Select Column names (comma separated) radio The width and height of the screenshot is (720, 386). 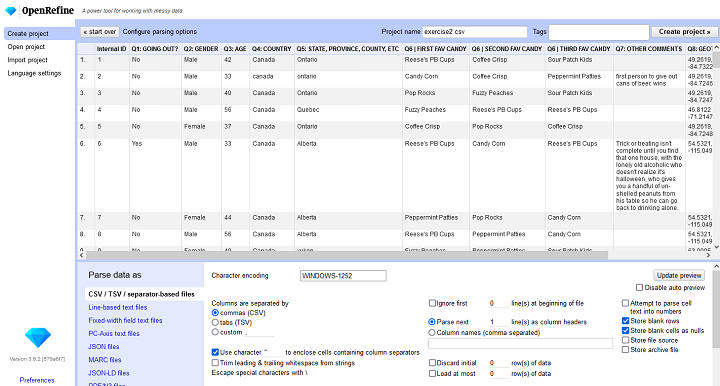coord(432,333)
